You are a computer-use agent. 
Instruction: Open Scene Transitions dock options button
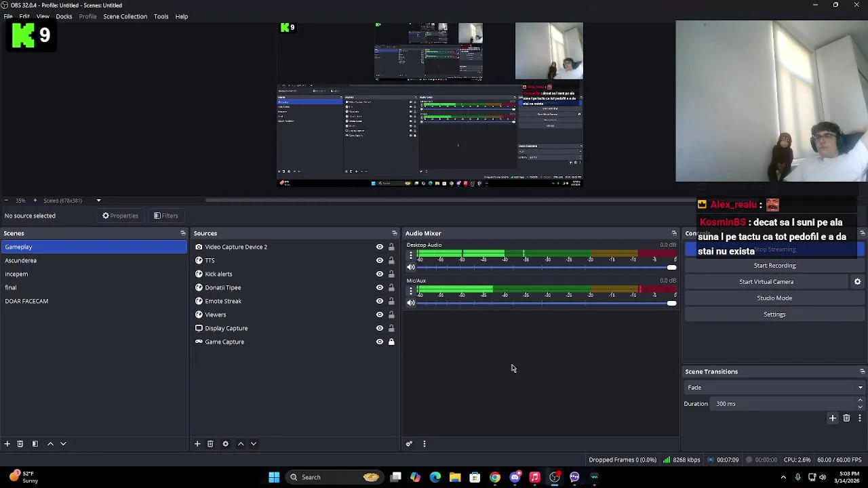(x=862, y=371)
